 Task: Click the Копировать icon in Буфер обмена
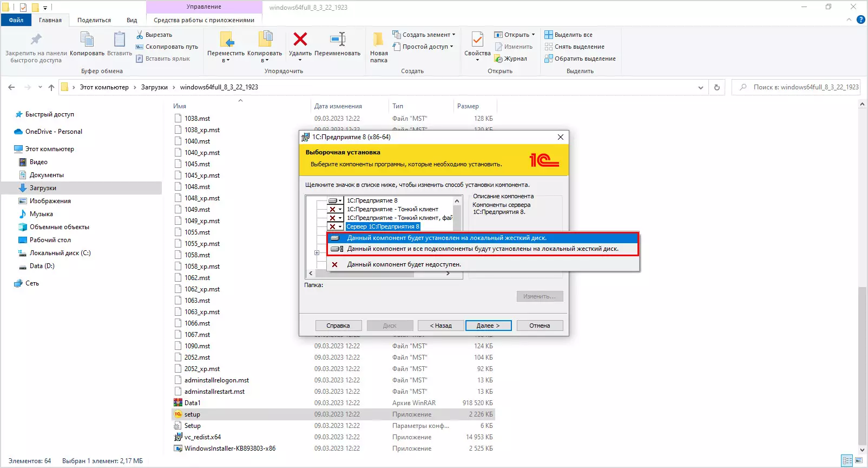(87, 40)
